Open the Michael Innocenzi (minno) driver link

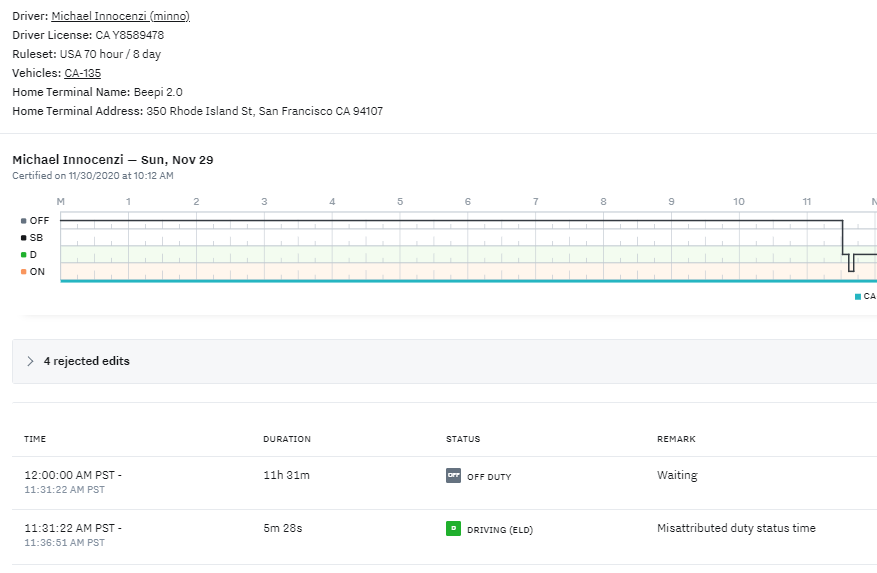(x=120, y=16)
